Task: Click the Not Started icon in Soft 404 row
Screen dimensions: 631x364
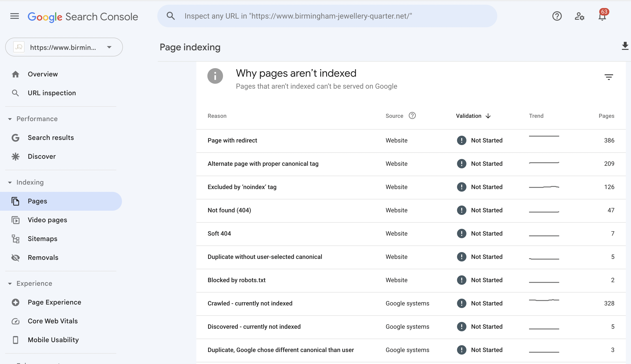Action: click(x=461, y=233)
